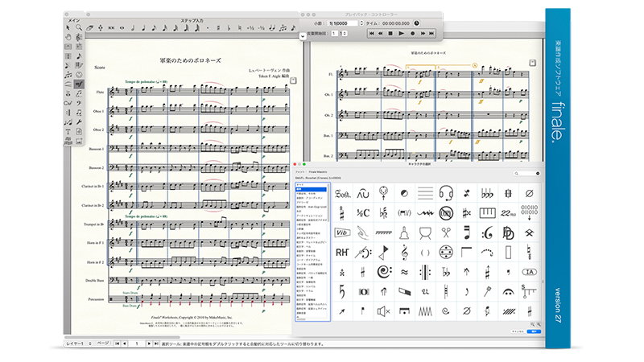
Task: Toggle the tie tool in step entry
Action: click(272, 28)
